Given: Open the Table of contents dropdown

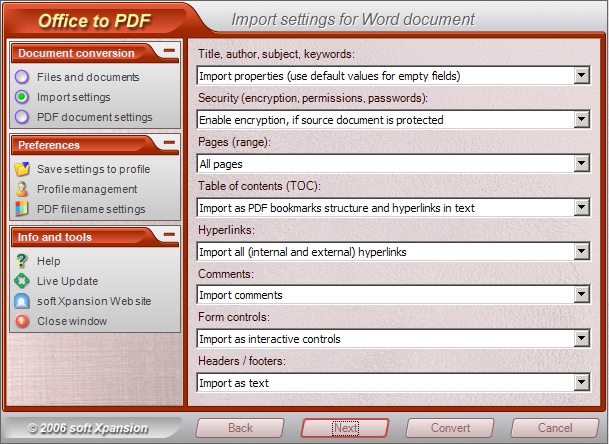Looking at the screenshot, I should point(581,208).
